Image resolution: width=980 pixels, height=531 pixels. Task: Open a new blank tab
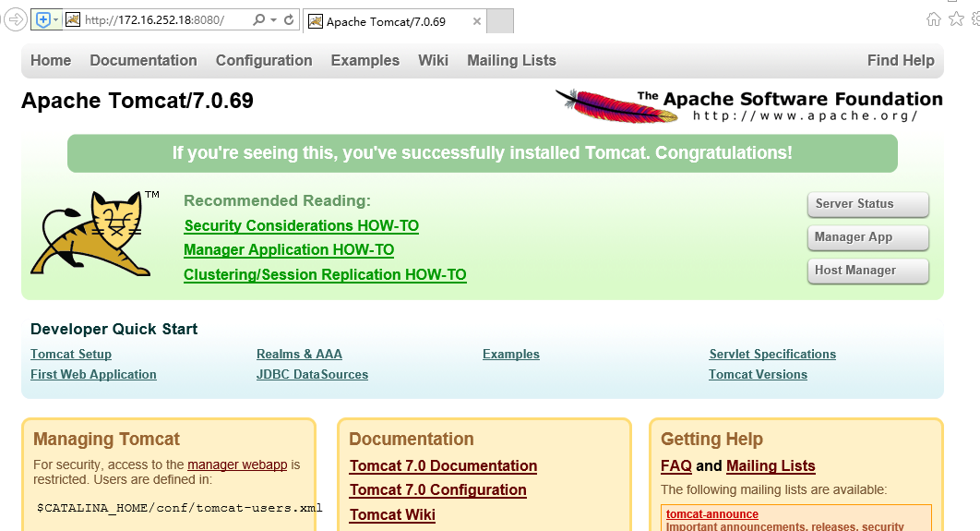(500, 21)
